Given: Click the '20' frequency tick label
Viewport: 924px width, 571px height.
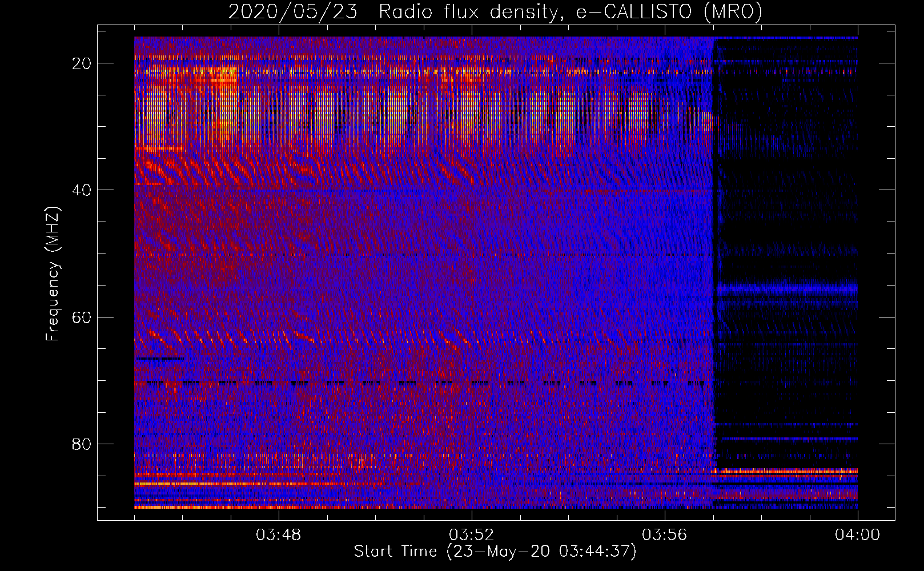Looking at the screenshot, I should coord(82,63).
